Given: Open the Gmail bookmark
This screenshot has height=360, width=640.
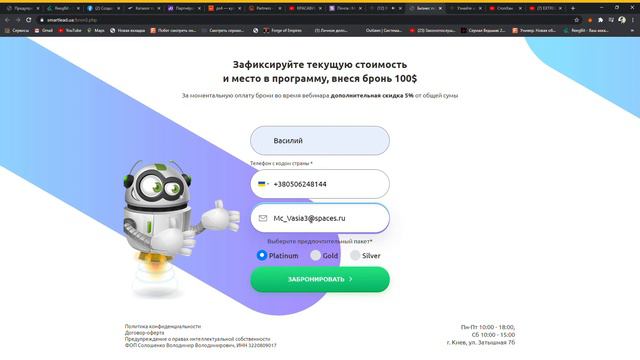Looking at the screenshot, I should point(44,30).
